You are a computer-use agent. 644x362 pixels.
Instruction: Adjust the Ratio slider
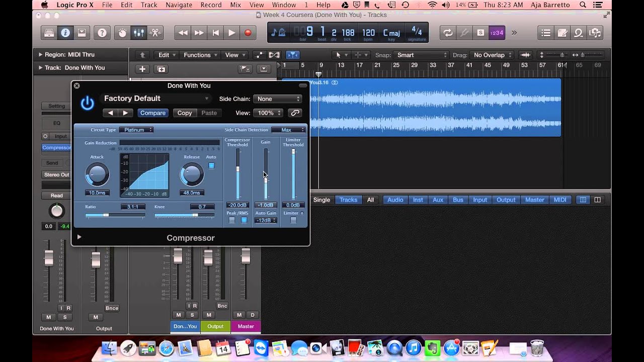coord(115,215)
